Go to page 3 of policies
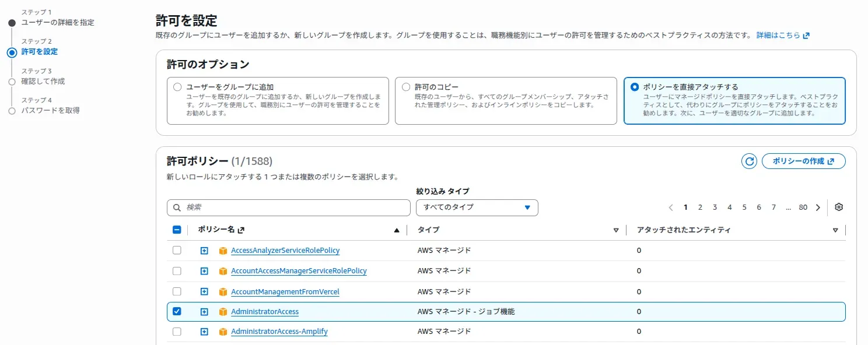868x345 pixels. pos(715,207)
